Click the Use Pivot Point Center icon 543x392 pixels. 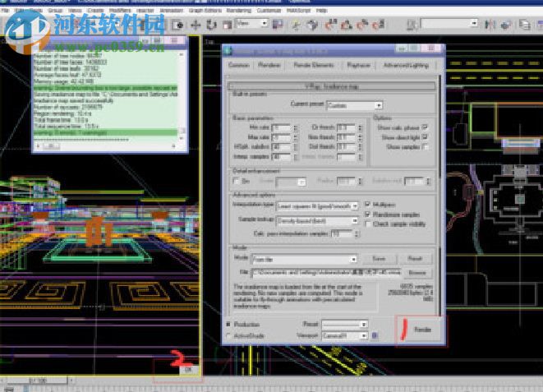tap(278, 24)
